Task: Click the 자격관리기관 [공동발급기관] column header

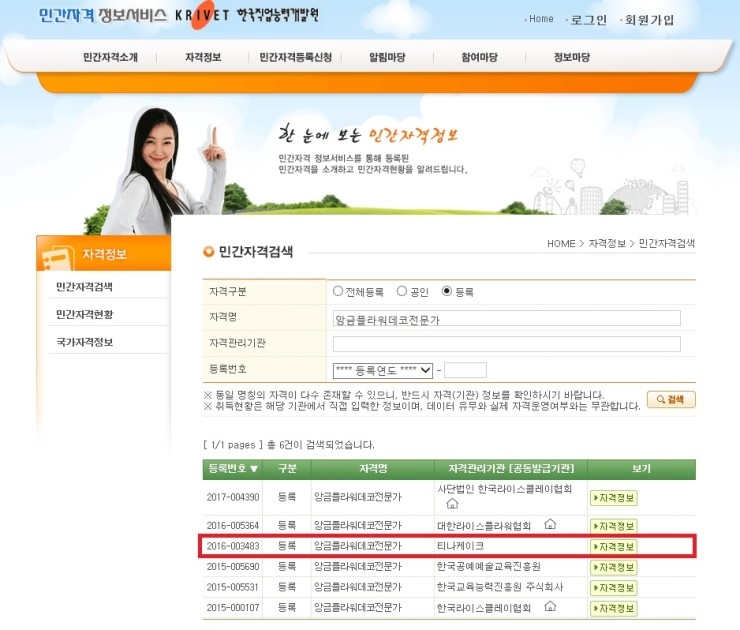Action: [511, 469]
